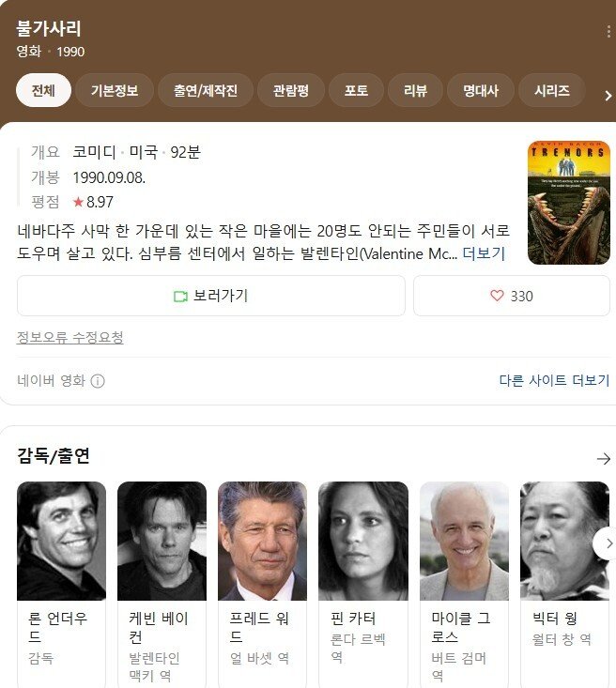Expand more tabs with right chevron
This screenshot has height=688, width=616.
click(x=608, y=96)
